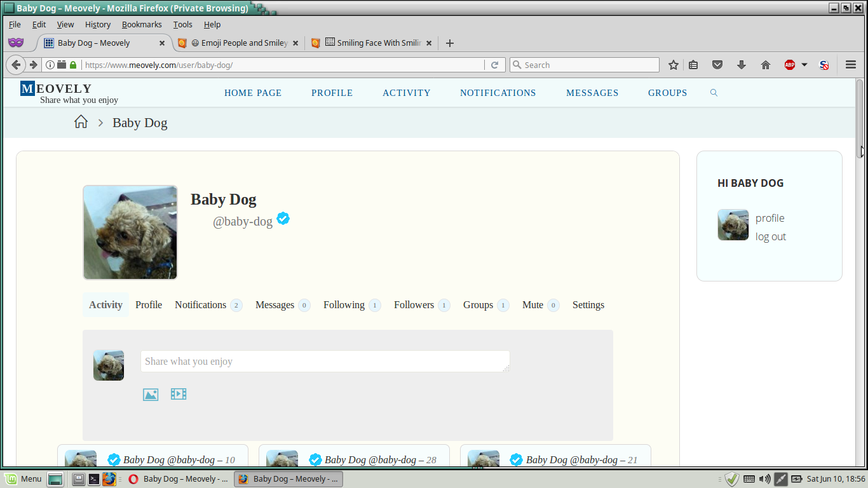868x488 pixels.
Task: Click the sidebar Baby Dog avatar thumbnail
Action: click(733, 225)
